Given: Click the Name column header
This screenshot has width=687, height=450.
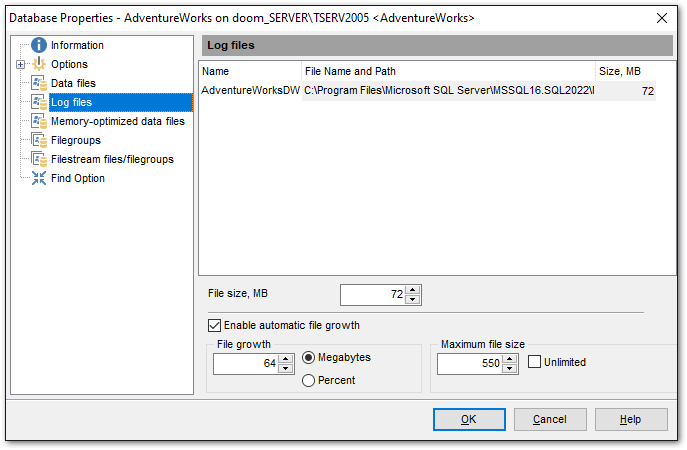Looking at the screenshot, I should pos(250,71).
